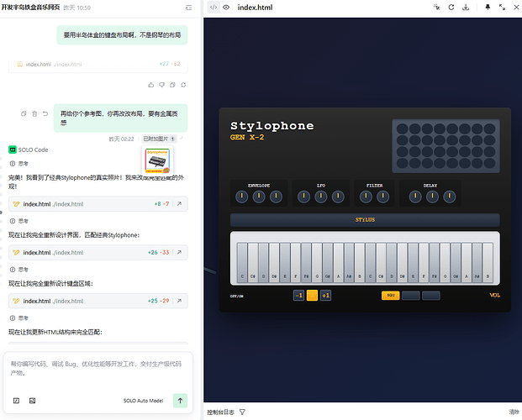Refresh the index.html preview
522x420 pixels.
pyautogui.click(x=451, y=7)
